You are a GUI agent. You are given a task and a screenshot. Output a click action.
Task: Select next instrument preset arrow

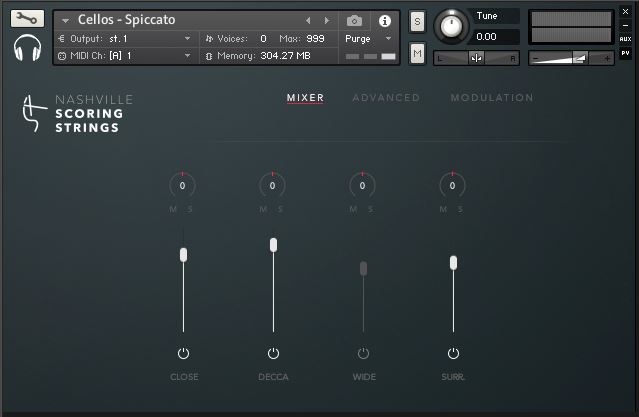[327, 20]
